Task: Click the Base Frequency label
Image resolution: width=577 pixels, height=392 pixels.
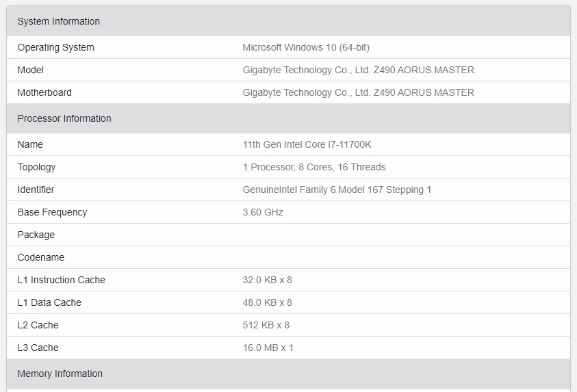Action: click(52, 212)
